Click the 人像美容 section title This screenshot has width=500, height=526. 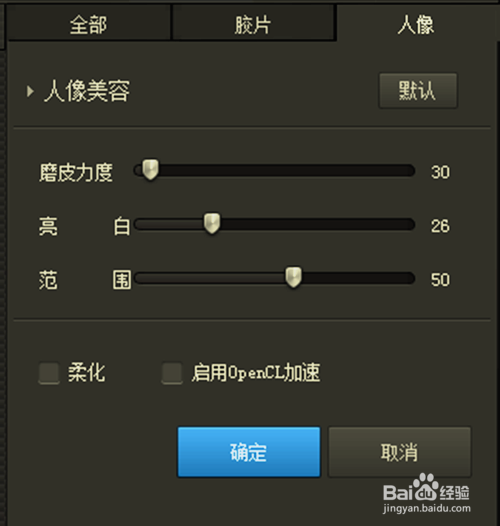[x=87, y=91]
